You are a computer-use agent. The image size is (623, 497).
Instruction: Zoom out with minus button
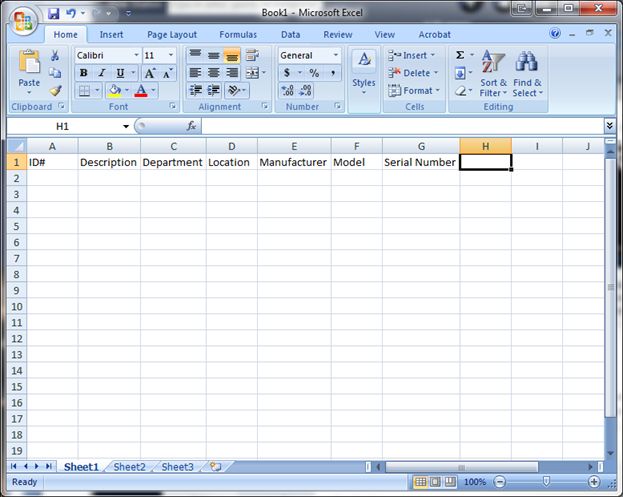[x=499, y=482]
